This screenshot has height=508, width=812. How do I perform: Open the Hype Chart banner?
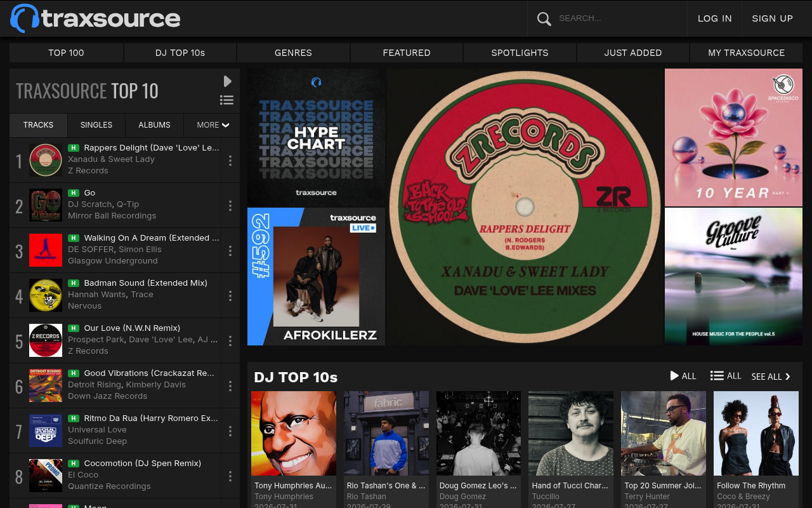pyautogui.click(x=316, y=137)
